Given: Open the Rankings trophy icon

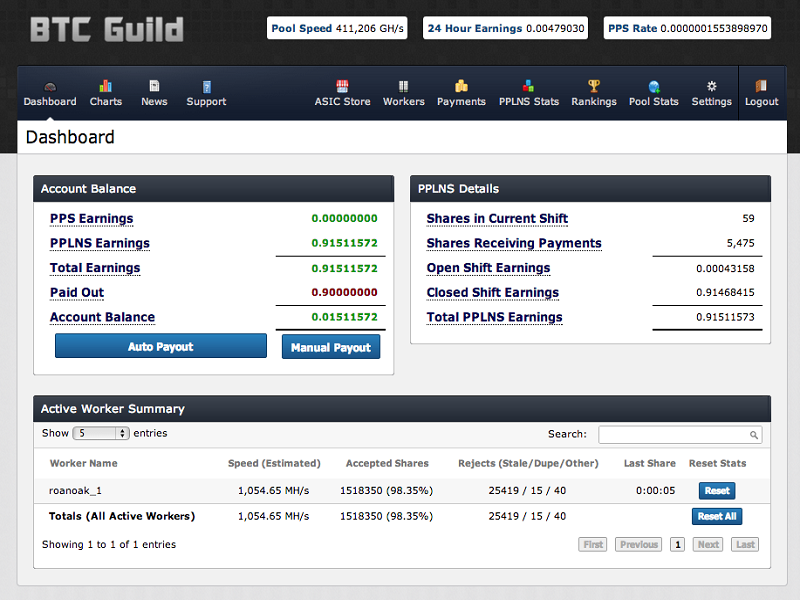Looking at the screenshot, I should pyautogui.click(x=594, y=87).
